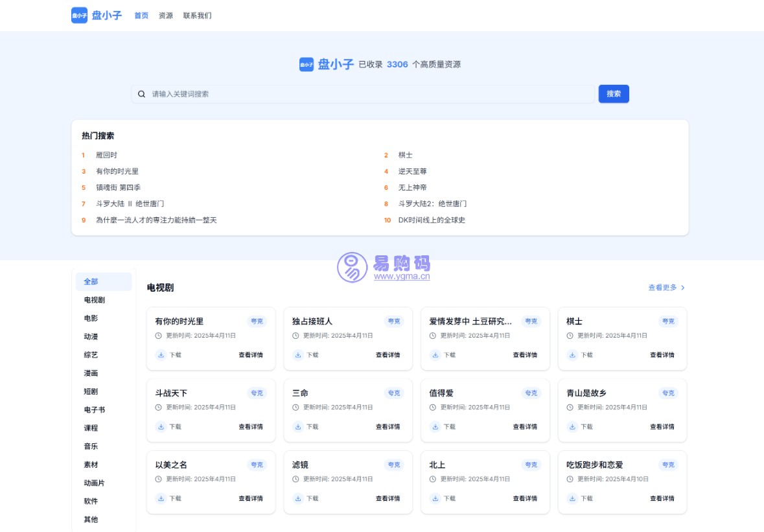
Task: Expand 查看更多 for the 电视剧 section
Action: (x=666, y=288)
